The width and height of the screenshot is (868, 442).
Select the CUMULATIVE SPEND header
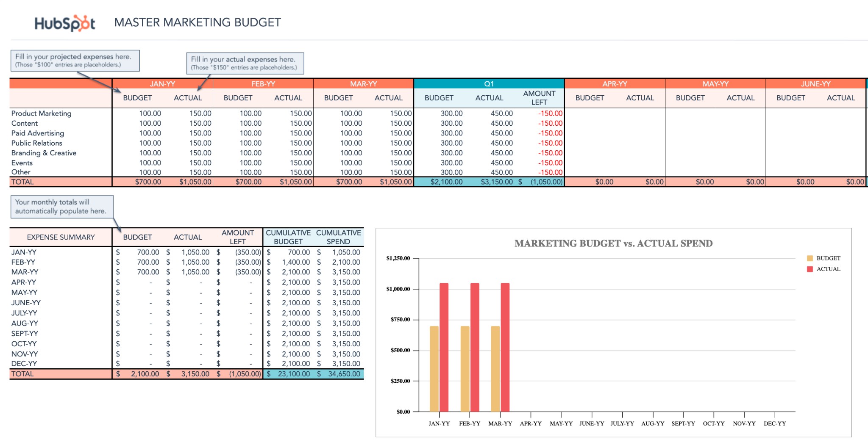coord(338,237)
